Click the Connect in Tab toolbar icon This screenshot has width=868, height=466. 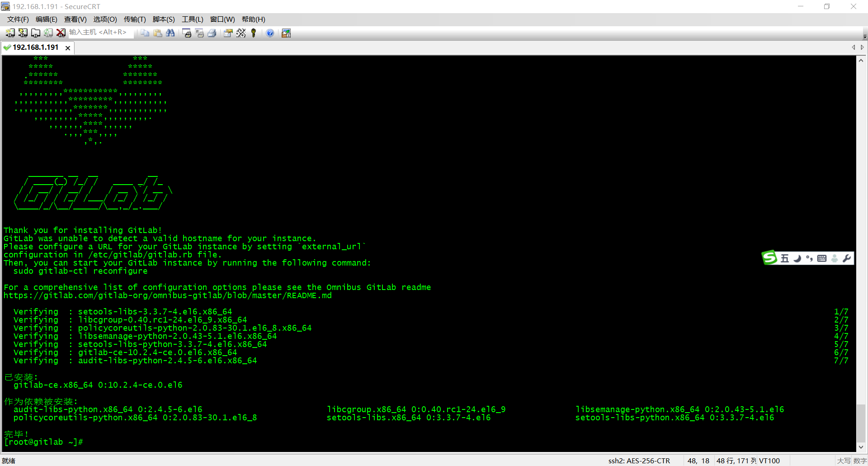pyautogui.click(x=35, y=33)
